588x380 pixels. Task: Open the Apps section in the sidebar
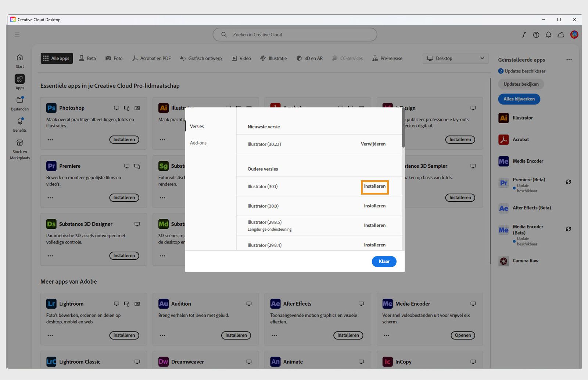19,82
